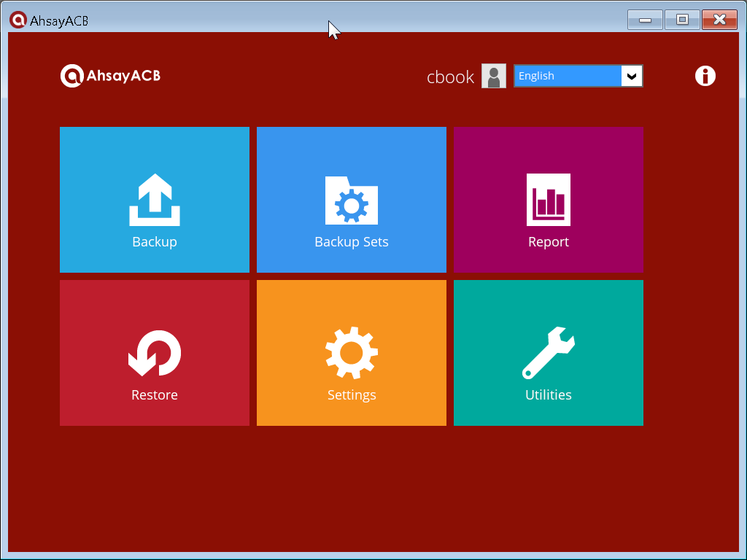Screen dimensions: 747x560
Task: Click the Report bar chart icon
Action: 549,200
